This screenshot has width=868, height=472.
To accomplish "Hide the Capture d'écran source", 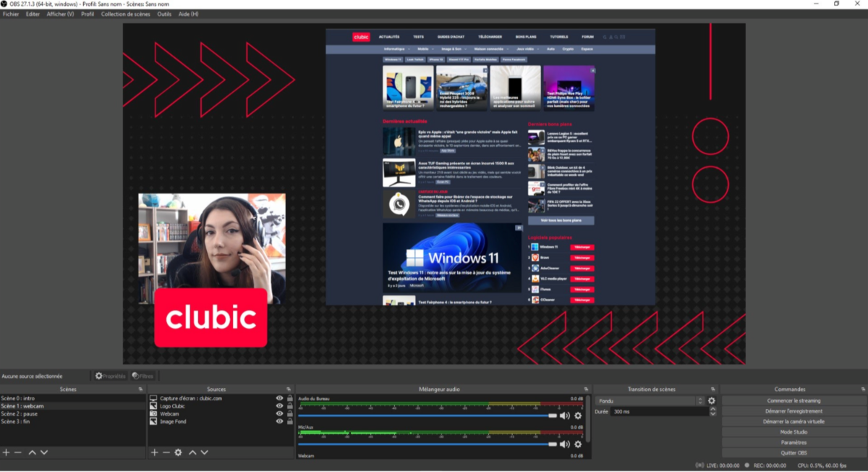I will [x=279, y=398].
